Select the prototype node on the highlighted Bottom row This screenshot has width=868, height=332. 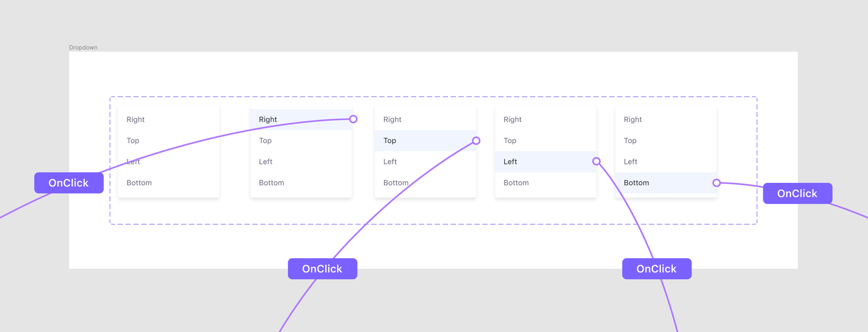pos(717,183)
